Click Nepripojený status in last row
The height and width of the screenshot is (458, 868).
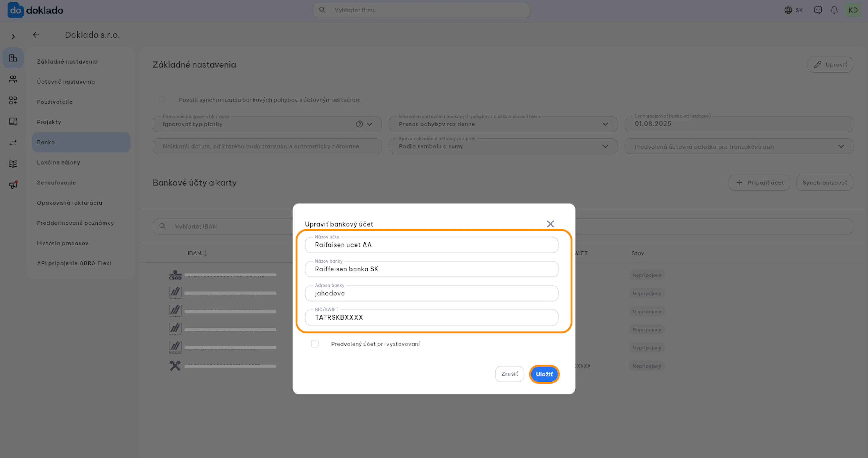pyautogui.click(x=647, y=366)
